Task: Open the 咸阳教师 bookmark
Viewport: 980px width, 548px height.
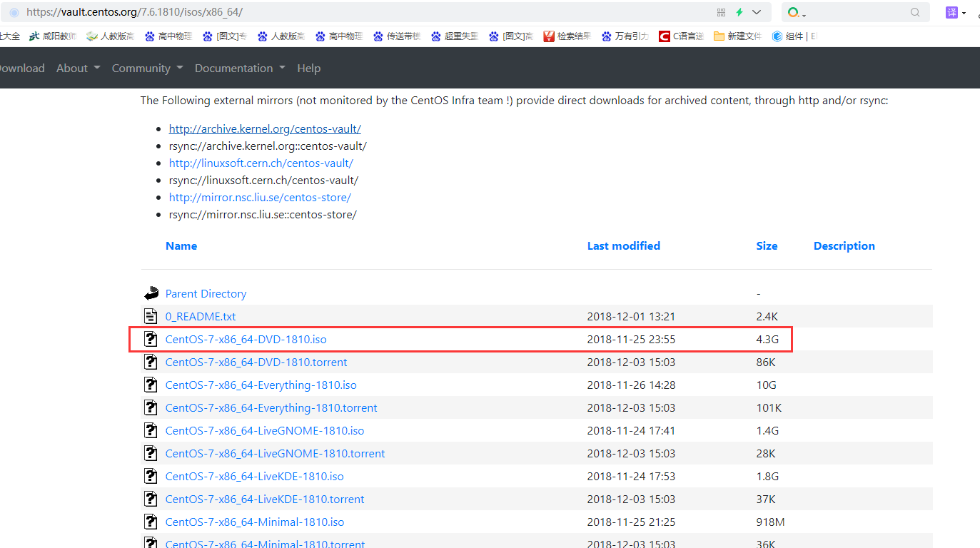Action: [x=52, y=36]
